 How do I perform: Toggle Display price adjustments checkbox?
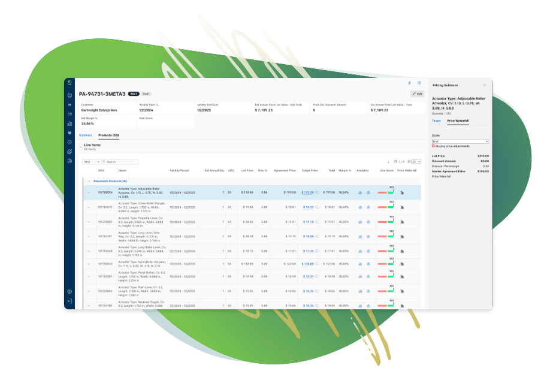tap(433, 146)
